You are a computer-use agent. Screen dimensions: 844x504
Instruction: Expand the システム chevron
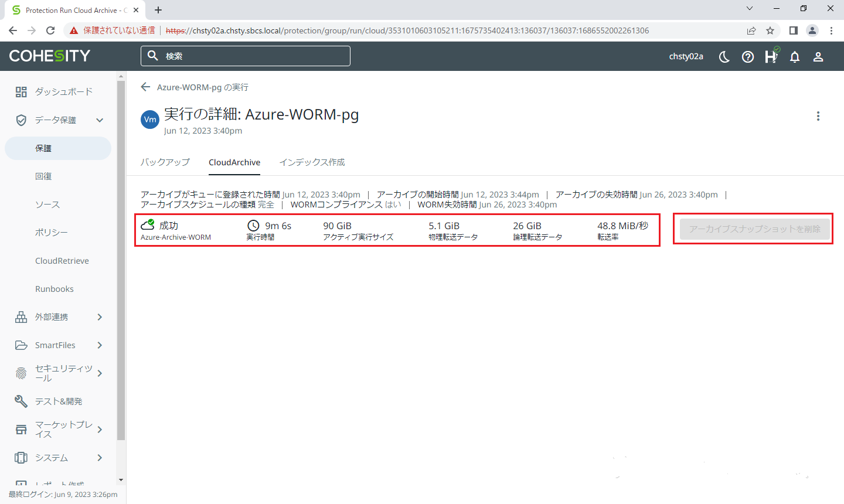100,458
